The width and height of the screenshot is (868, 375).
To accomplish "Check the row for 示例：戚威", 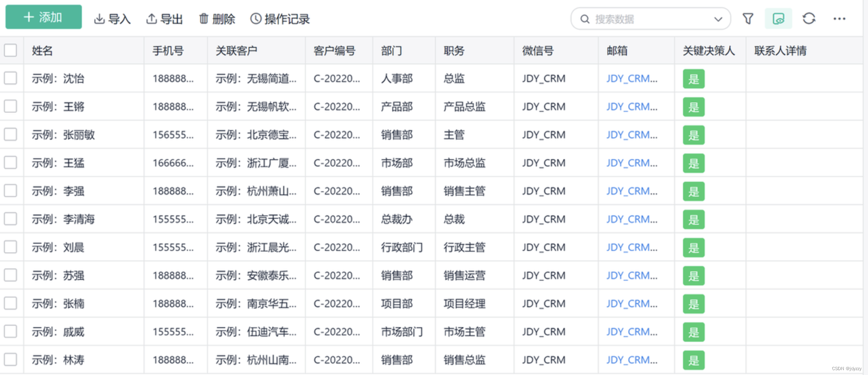I will tap(10, 331).
